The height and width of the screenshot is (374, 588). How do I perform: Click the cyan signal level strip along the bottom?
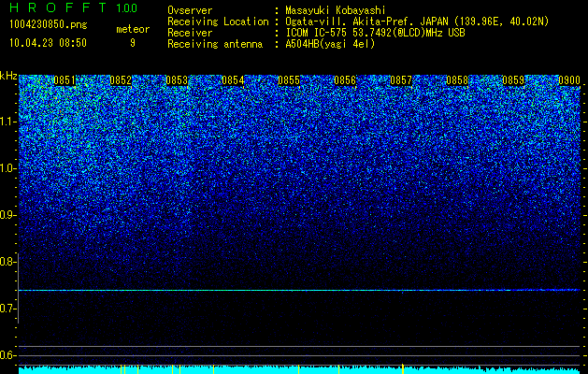click(x=300, y=370)
